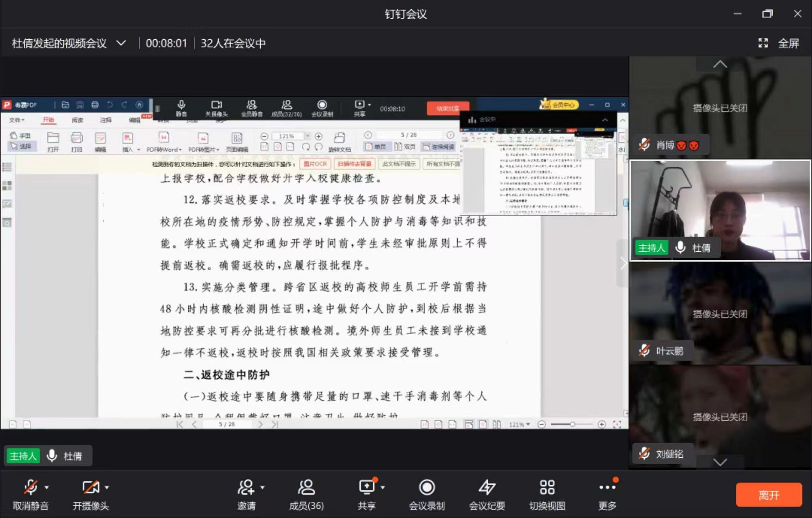Image resolution: width=812 pixels, height=518 pixels.
Task: Start screen sharing with 共享
Action: coord(366,495)
